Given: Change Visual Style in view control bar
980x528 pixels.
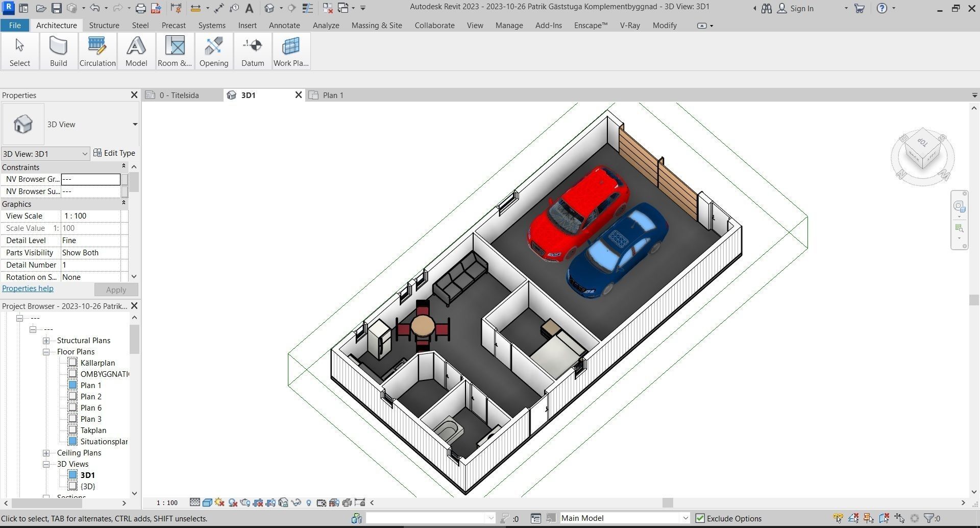Looking at the screenshot, I should (207, 502).
